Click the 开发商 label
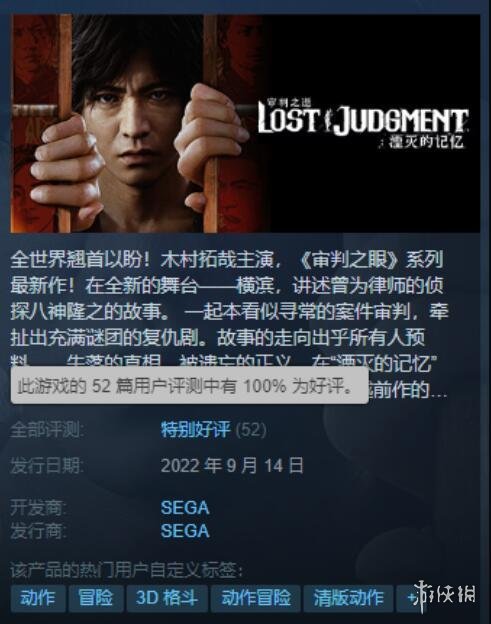Viewport: 491px width, 624px height. (38, 508)
